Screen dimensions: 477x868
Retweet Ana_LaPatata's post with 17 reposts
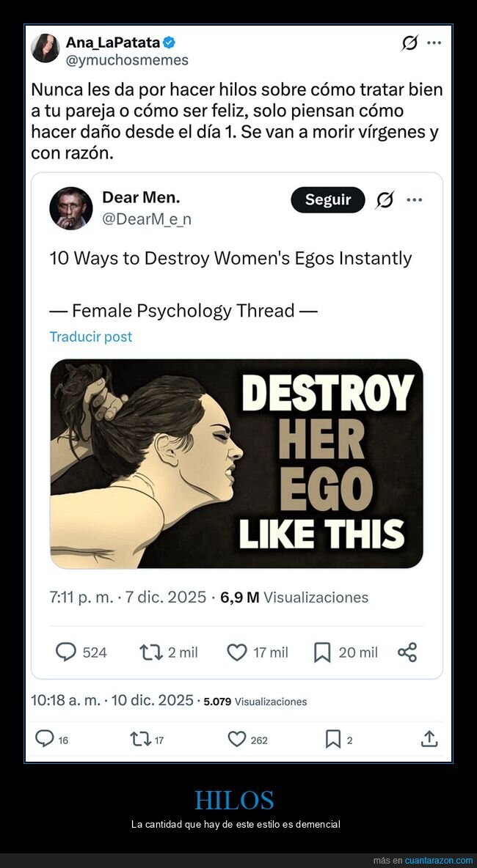tap(139, 740)
